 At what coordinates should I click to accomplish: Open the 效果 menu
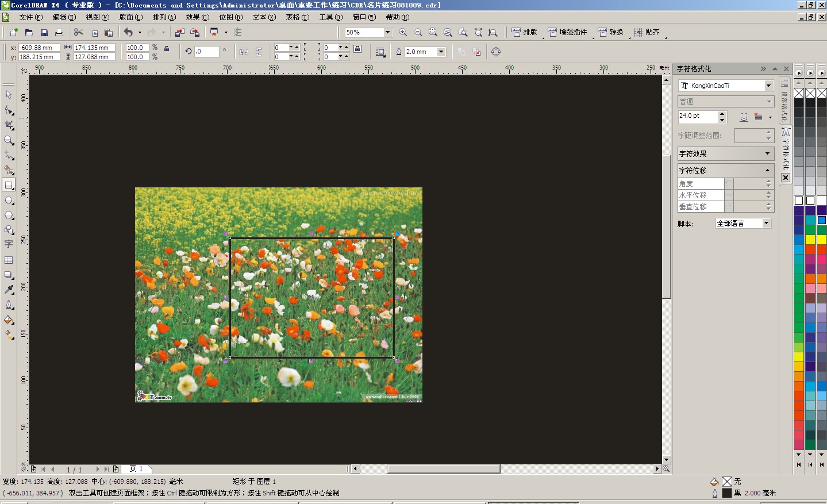pyautogui.click(x=197, y=17)
